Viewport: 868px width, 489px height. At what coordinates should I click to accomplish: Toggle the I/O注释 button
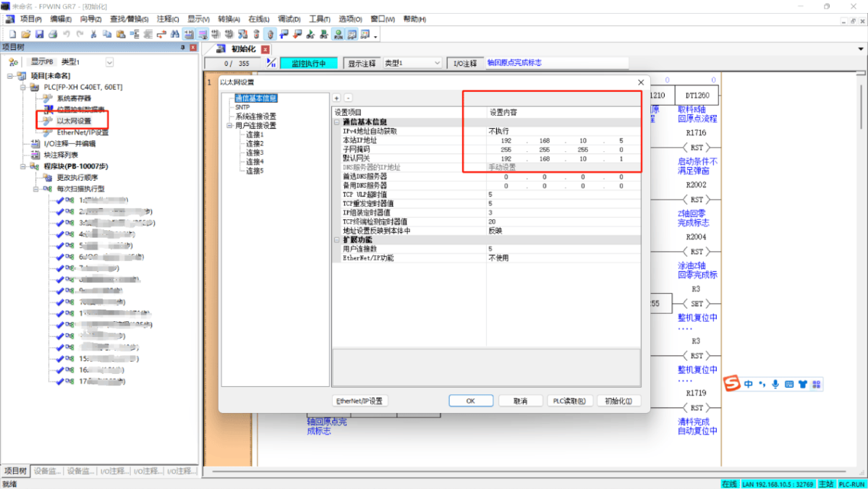465,64
